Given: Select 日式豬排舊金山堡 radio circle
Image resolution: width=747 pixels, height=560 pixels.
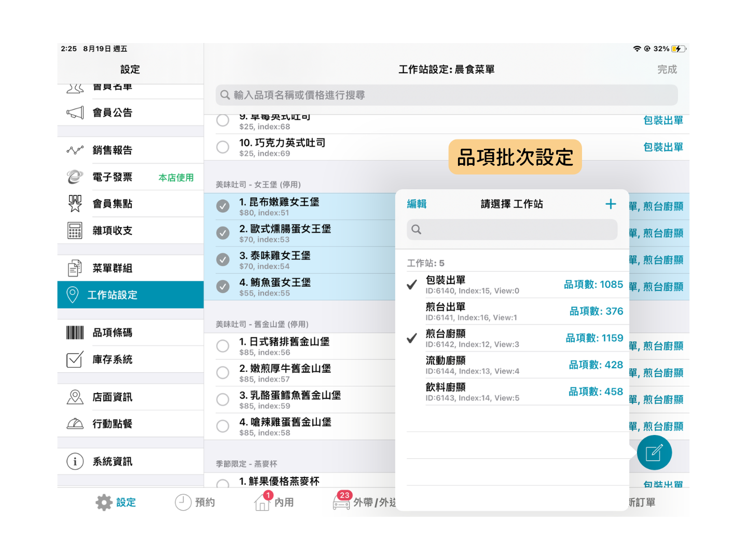Looking at the screenshot, I should tap(223, 346).
